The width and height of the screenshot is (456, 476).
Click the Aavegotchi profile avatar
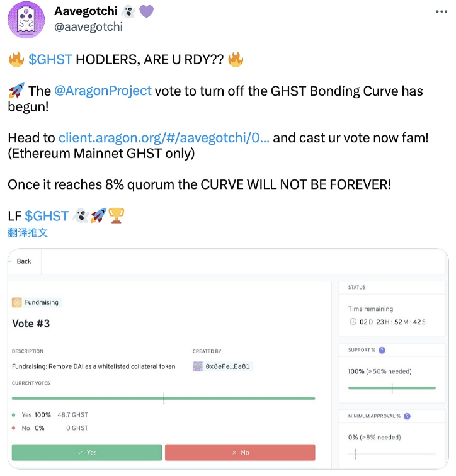26,20
